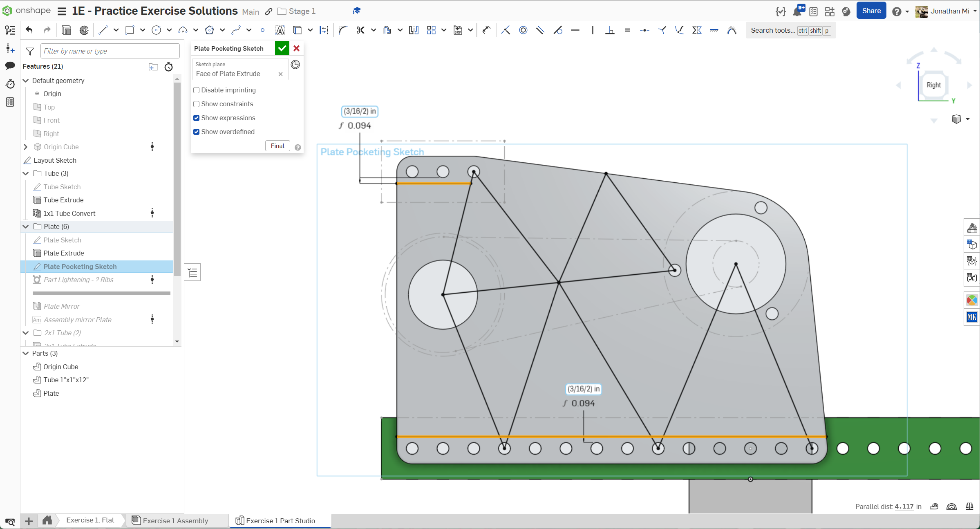The height and width of the screenshot is (529, 980).
Task: Select the Equal constraint icon
Action: click(x=627, y=30)
